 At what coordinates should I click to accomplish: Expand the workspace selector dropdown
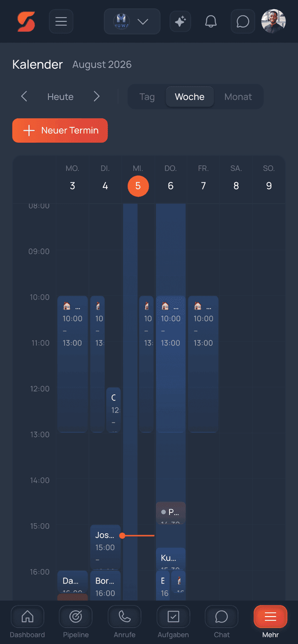point(132,21)
